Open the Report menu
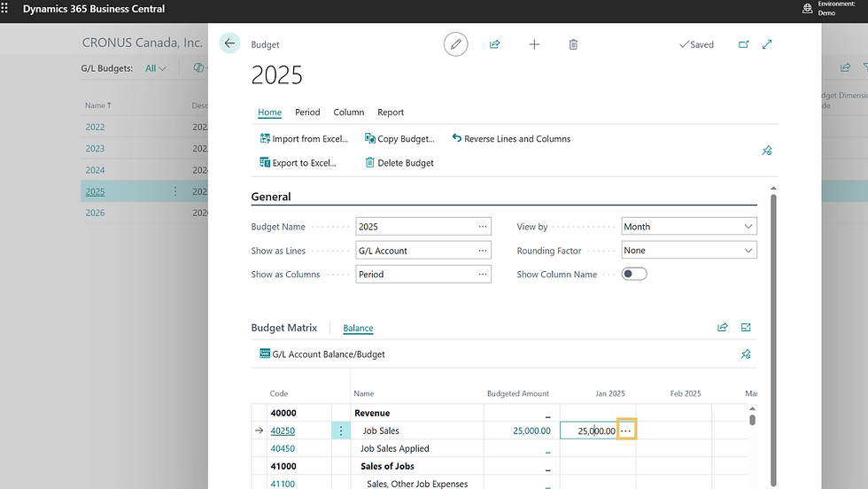 391,112
